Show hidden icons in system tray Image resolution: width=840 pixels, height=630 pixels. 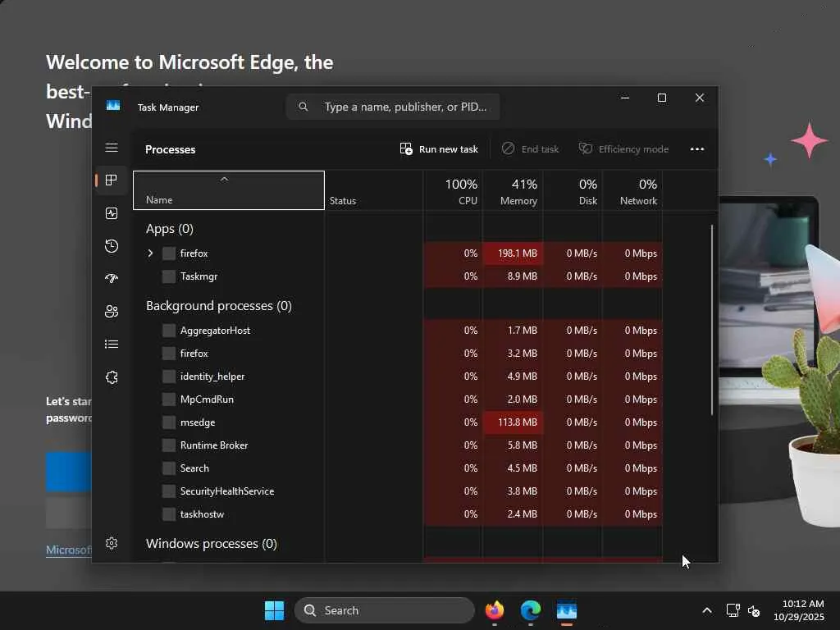pos(707,610)
